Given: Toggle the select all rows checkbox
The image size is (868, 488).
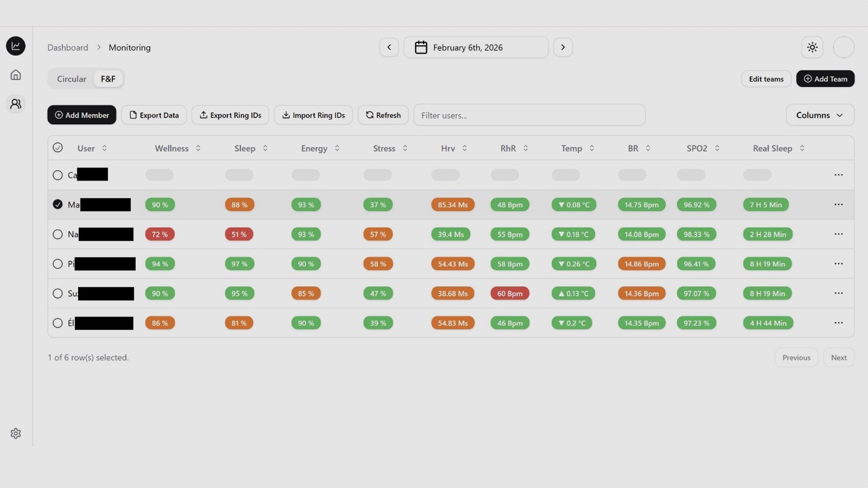Looking at the screenshot, I should coord(58,147).
